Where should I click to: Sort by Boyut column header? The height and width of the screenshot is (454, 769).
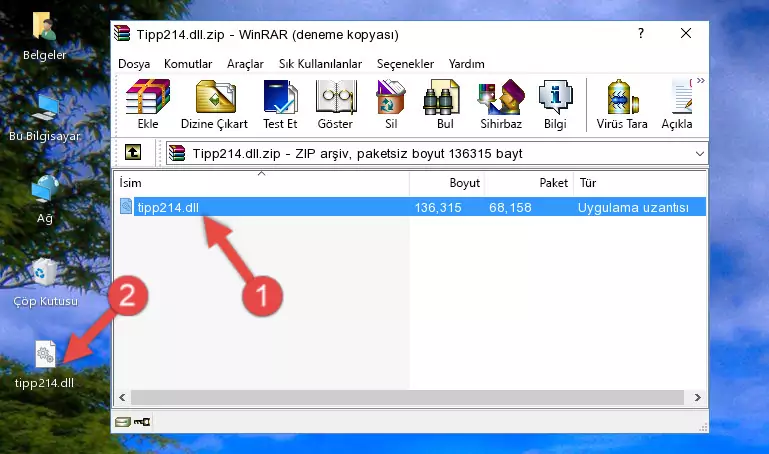pyautogui.click(x=447, y=183)
